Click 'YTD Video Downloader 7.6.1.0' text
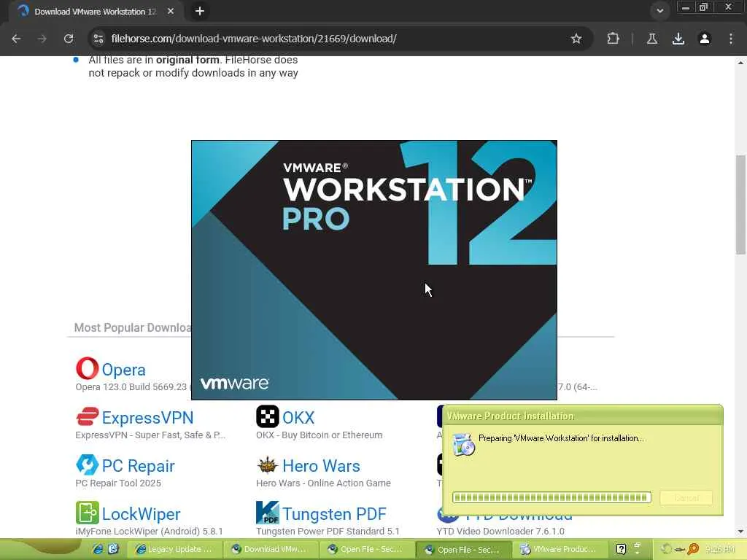Image resolution: width=747 pixels, height=560 pixels. [500, 531]
